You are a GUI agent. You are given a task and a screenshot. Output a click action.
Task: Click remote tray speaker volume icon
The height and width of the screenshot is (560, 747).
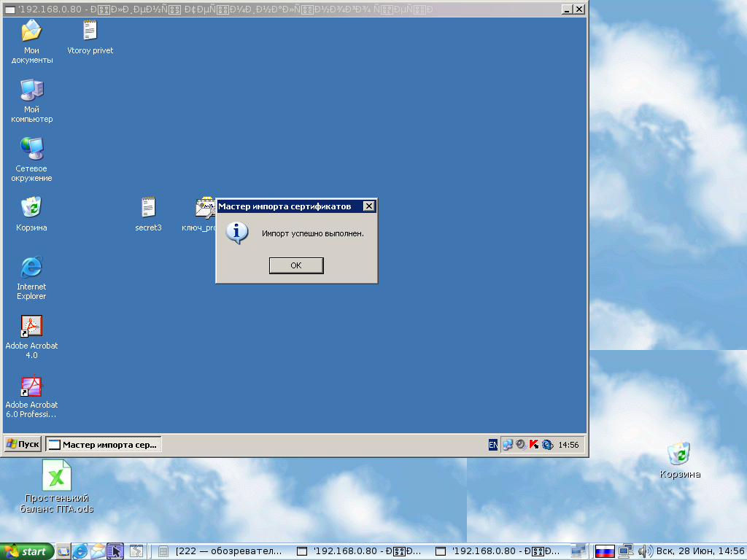point(520,445)
